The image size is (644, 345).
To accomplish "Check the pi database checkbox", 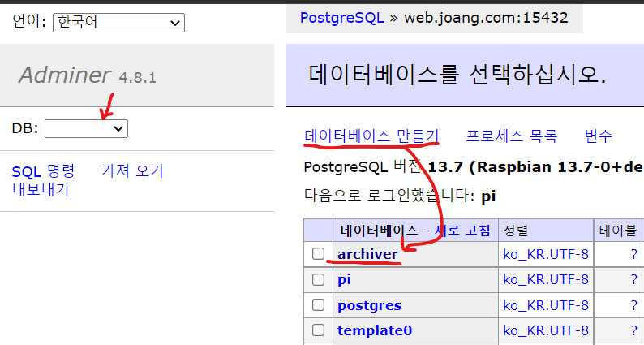I will pos(318,280).
